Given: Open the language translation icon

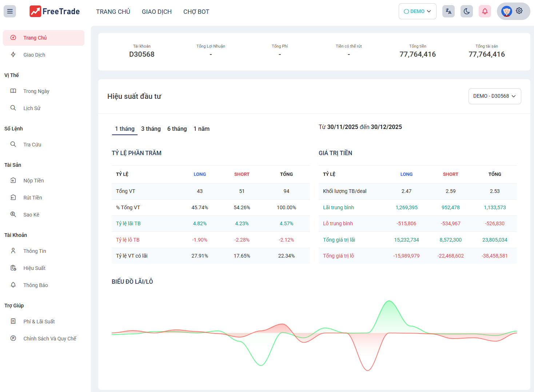Looking at the screenshot, I should (x=448, y=12).
